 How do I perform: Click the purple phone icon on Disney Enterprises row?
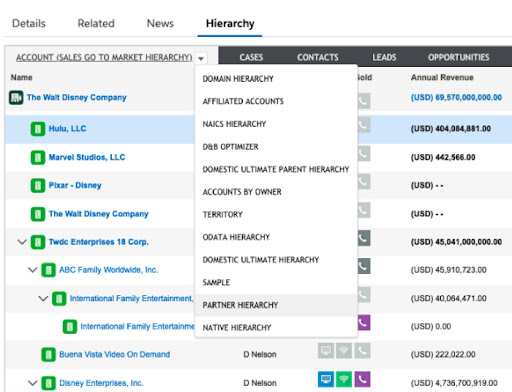click(x=362, y=379)
